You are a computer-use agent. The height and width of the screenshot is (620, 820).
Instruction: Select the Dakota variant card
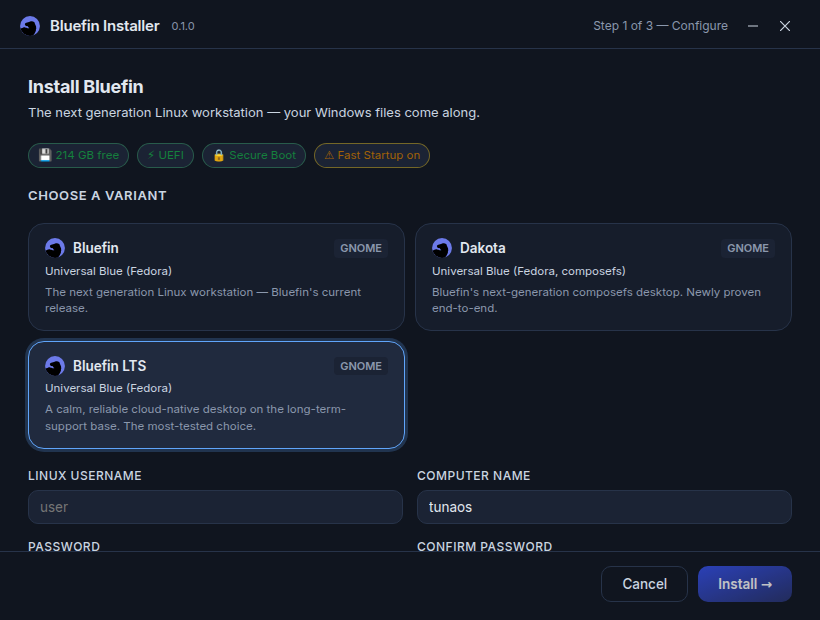coord(603,277)
